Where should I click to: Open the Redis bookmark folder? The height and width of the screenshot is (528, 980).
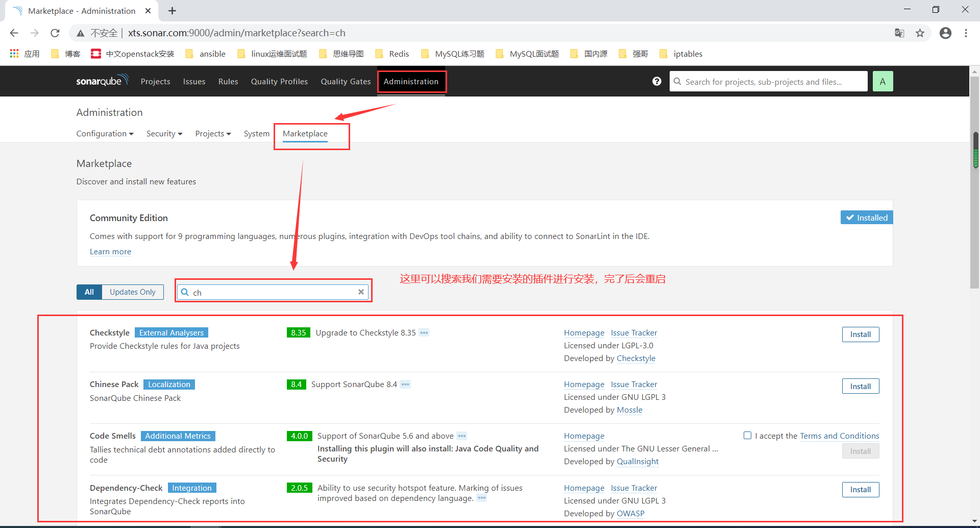(392, 54)
